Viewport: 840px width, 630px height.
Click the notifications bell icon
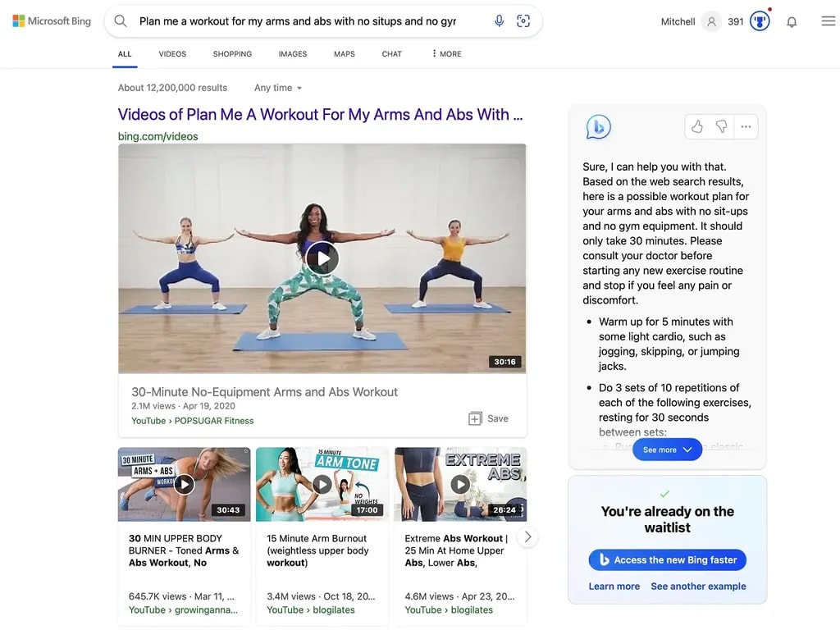click(x=792, y=22)
